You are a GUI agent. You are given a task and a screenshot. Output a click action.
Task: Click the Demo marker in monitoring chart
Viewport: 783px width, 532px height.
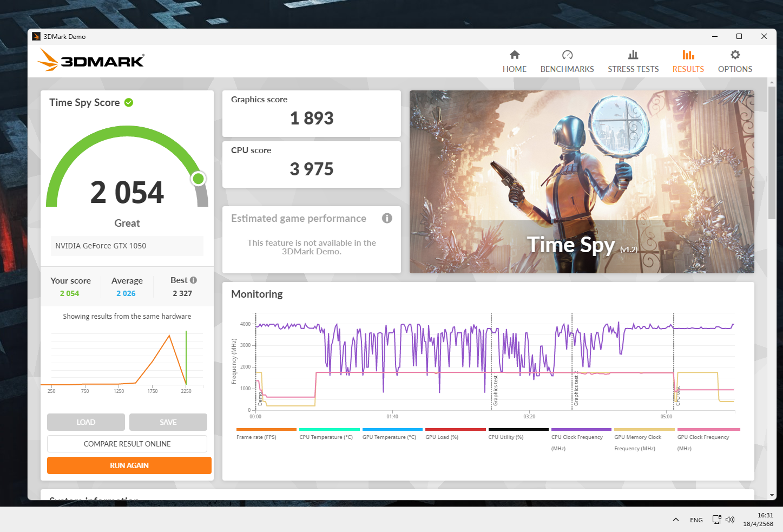(260, 399)
